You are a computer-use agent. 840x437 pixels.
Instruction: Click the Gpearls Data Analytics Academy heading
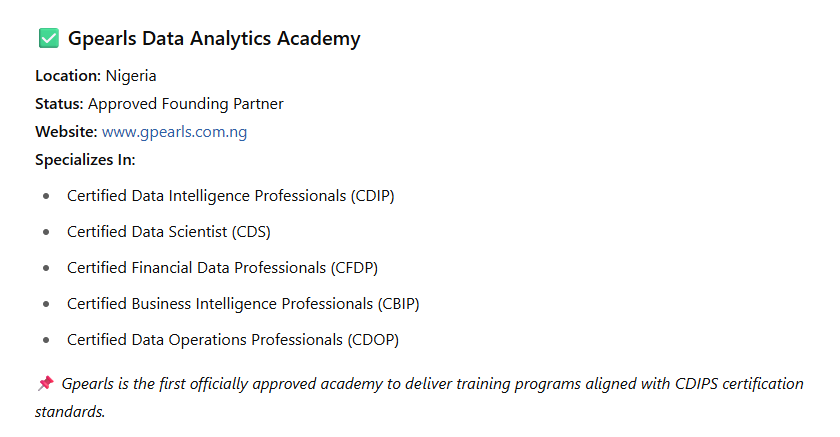214,39
